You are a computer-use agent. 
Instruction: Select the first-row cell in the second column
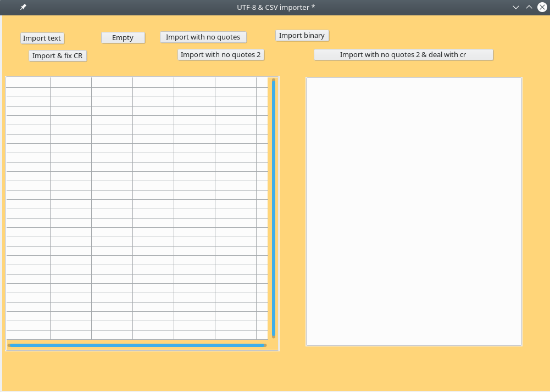[71, 82]
